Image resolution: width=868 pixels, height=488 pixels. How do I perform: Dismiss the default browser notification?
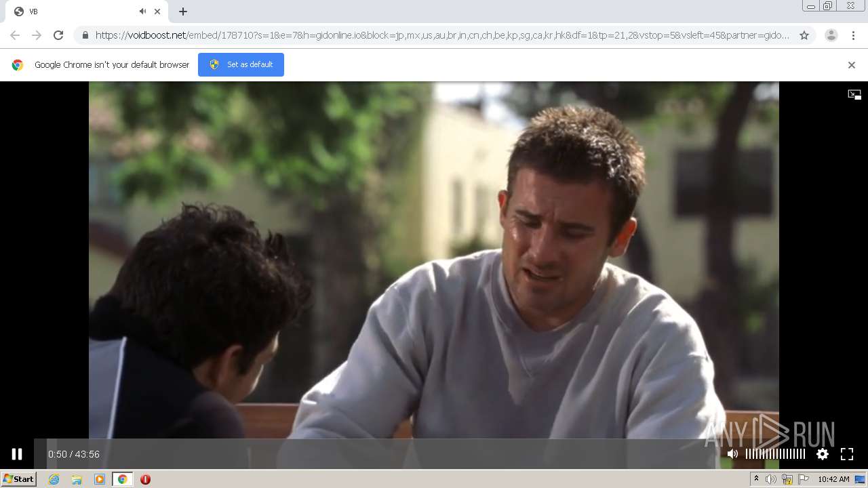coord(852,65)
